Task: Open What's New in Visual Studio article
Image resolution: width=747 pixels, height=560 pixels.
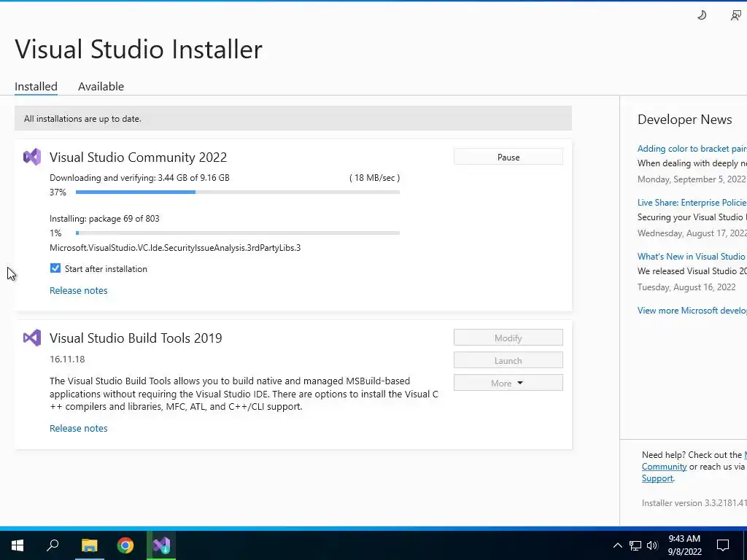Action: coord(692,256)
